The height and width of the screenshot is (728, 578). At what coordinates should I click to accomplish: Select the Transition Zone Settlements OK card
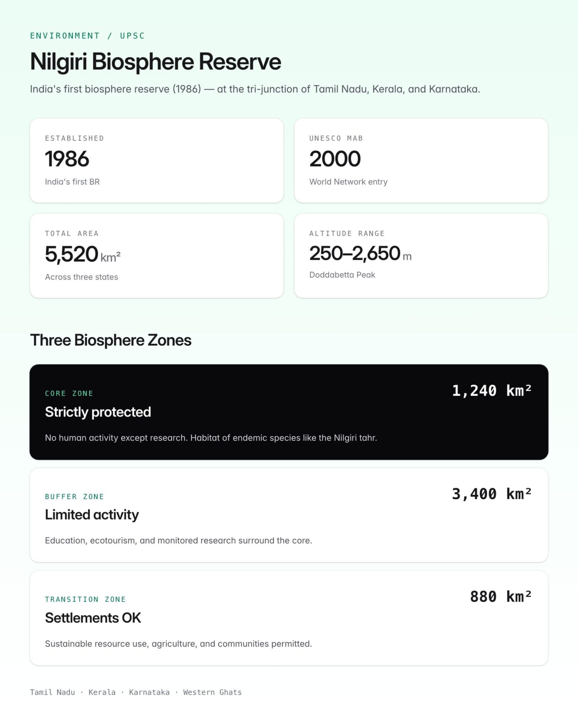point(289,618)
